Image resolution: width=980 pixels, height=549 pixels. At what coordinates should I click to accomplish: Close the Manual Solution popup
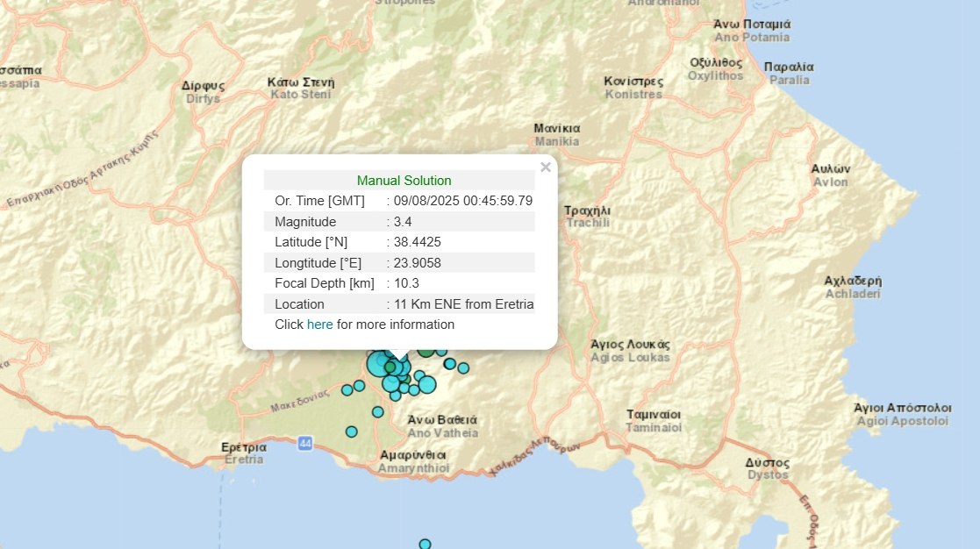546,168
